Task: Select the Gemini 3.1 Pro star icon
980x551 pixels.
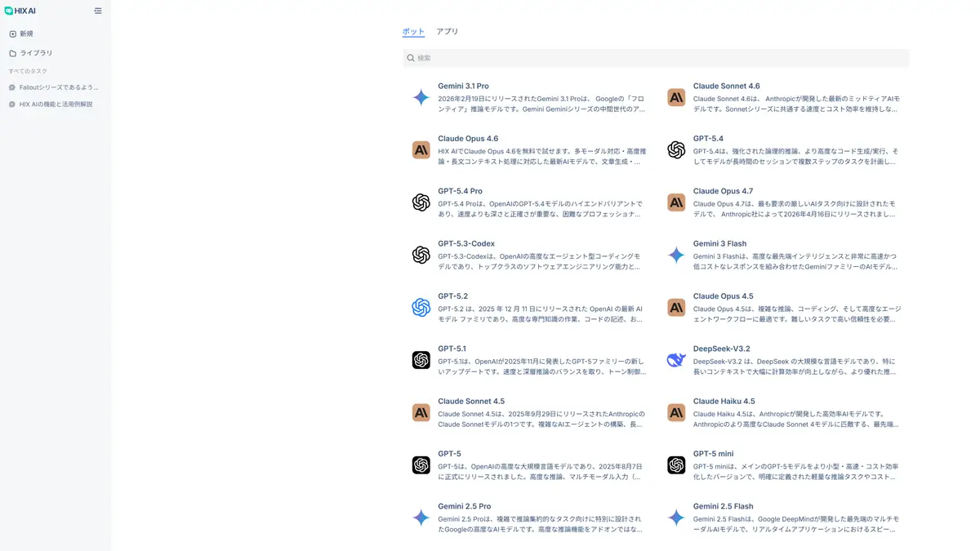Action: pos(421,97)
